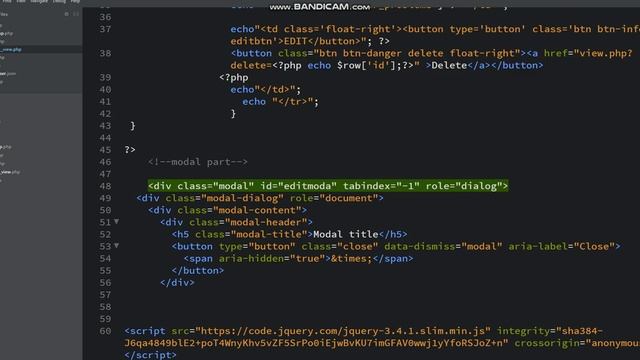Click the 'modal-dialog' class value
Image resolution: width=640 pixels, height=360 pixels.
(242, 198)
